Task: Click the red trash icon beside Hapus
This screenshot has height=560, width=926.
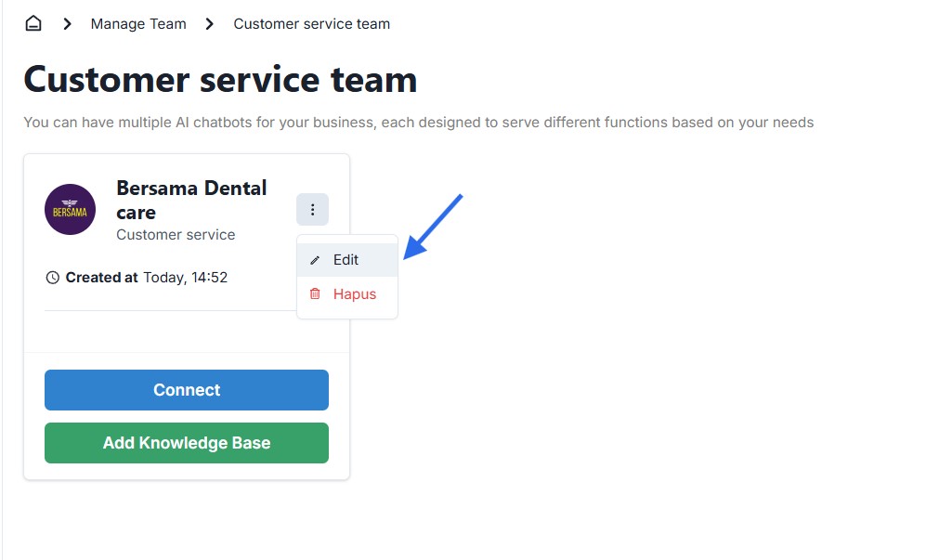Action: pyautogui.click(x=315, y=294)
